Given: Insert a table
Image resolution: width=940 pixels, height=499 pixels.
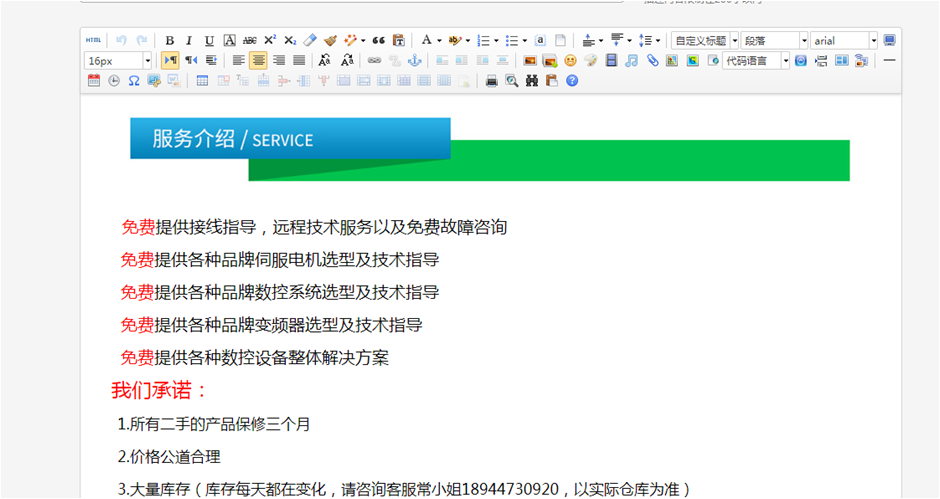Looking at the screenshot, I should 202,80.
